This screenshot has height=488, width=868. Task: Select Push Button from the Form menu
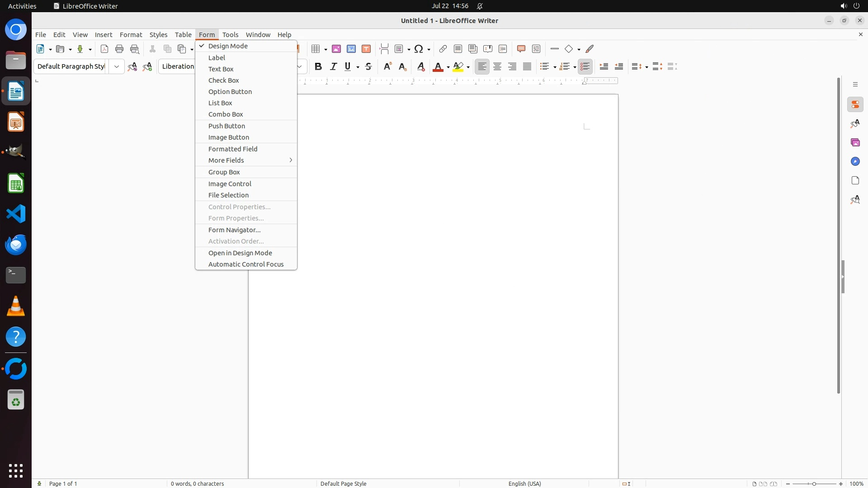[226, 126]
